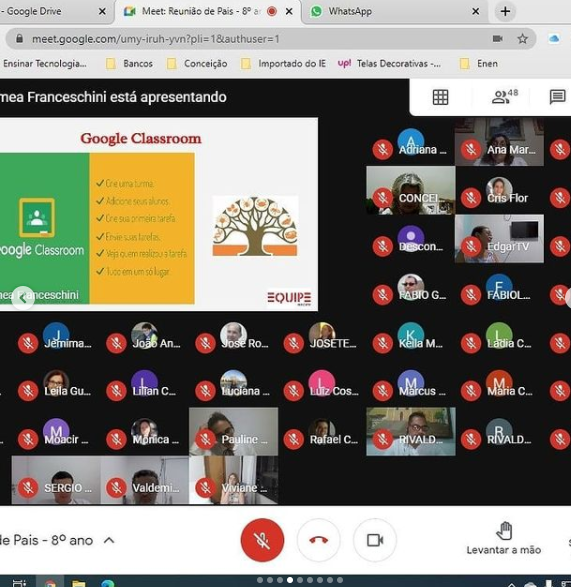The height and width of the screenshot is (587, 571).
Task: Select the CONCEI video tile
Action: (411, 190)
